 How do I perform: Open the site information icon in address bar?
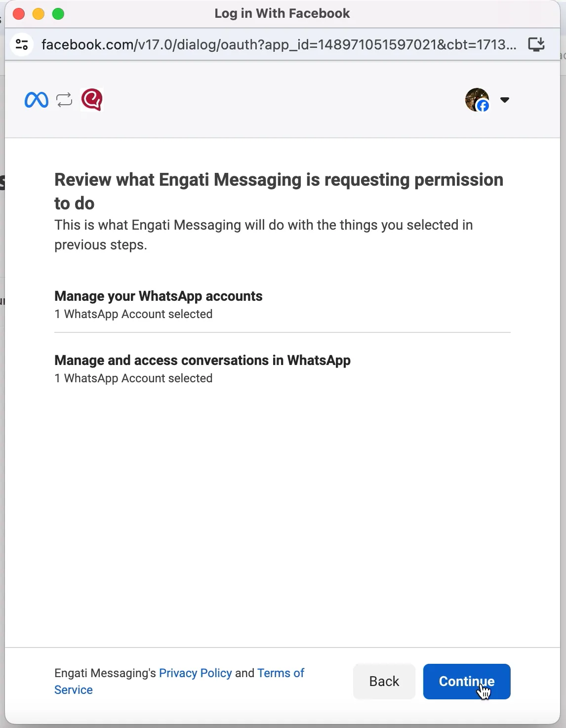click(x=22, y=44)
